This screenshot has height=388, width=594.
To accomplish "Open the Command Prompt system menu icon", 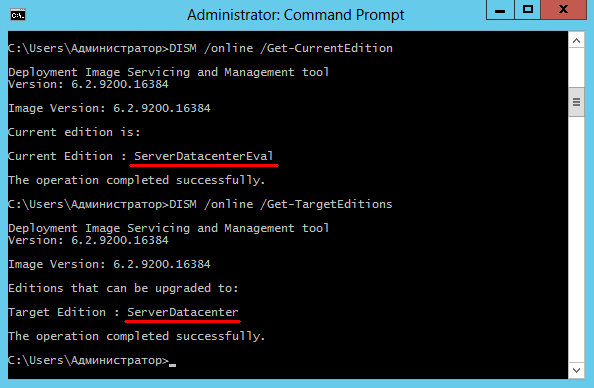I will 17,15.
